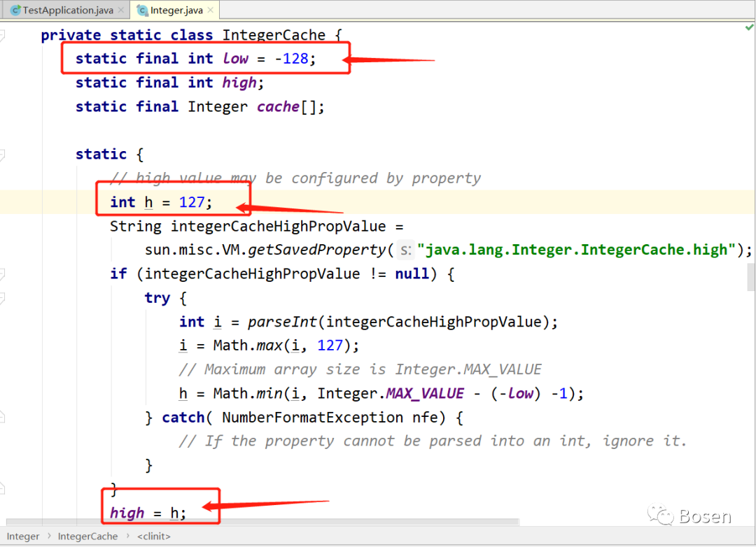
Task: Click the 'low' field in first declaration
Action: (235, 59)
